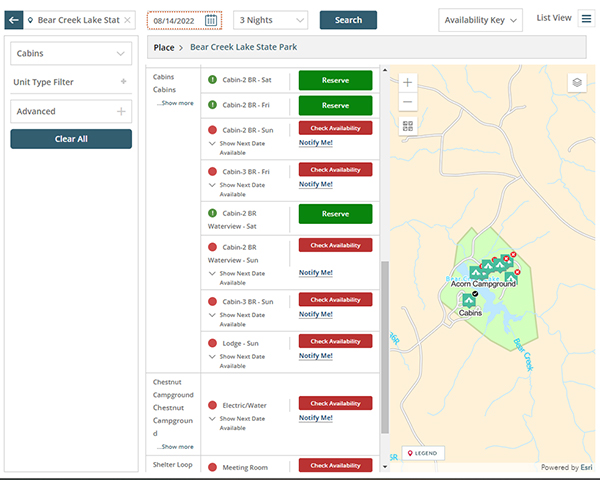600x480 pixels.
Task: Show the map legend
Action: click(x=423, y=453)
